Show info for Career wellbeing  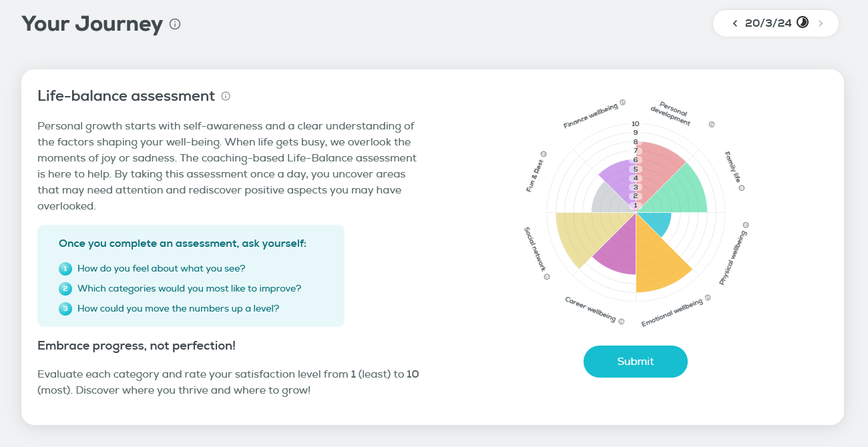tap(622, 322)
